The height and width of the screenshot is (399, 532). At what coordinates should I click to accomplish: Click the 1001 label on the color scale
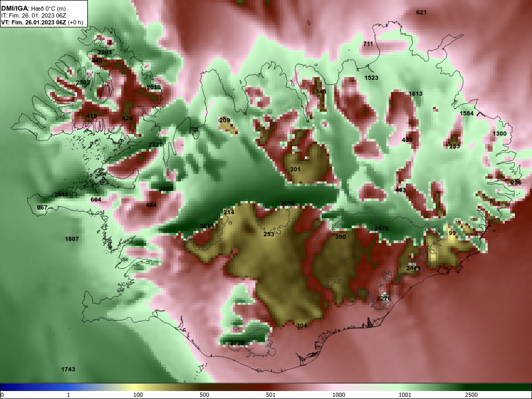405,395
